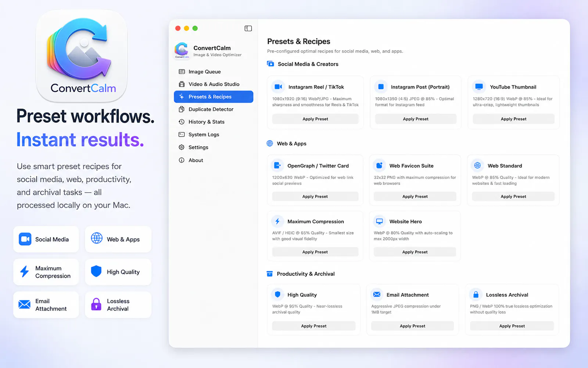The height and width of the screenshot is (368, 588).
Task: Click the High Quality shield icon in the preset card
Action: [277, 294]
